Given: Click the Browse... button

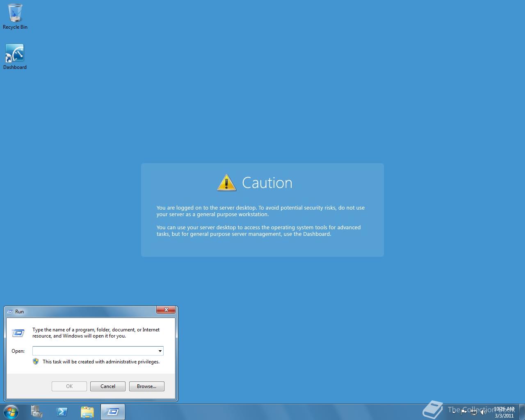Looking at the screenshot, I should pyautogui.click(x=147, y=386).
